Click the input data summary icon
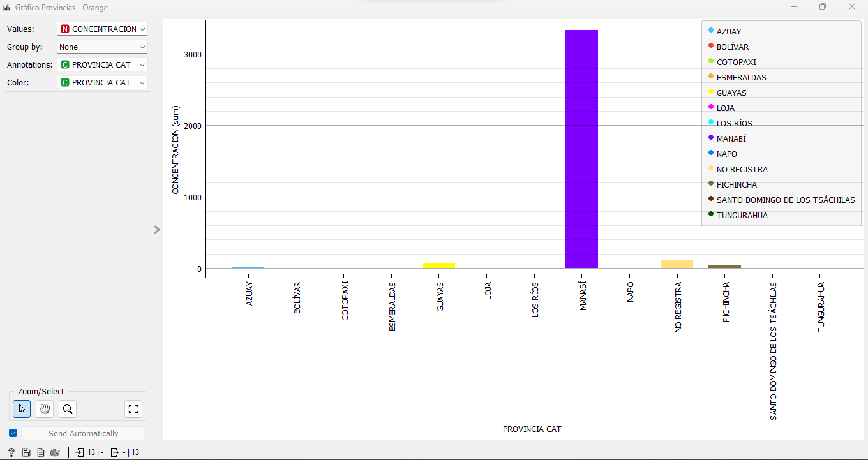868x460 pixels. (80, 452)
